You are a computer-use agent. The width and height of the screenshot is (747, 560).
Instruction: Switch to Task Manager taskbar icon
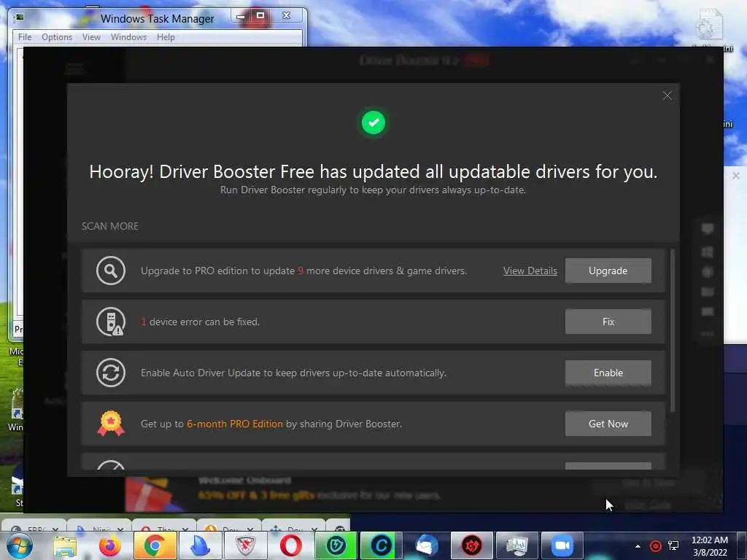pos(516,545)
